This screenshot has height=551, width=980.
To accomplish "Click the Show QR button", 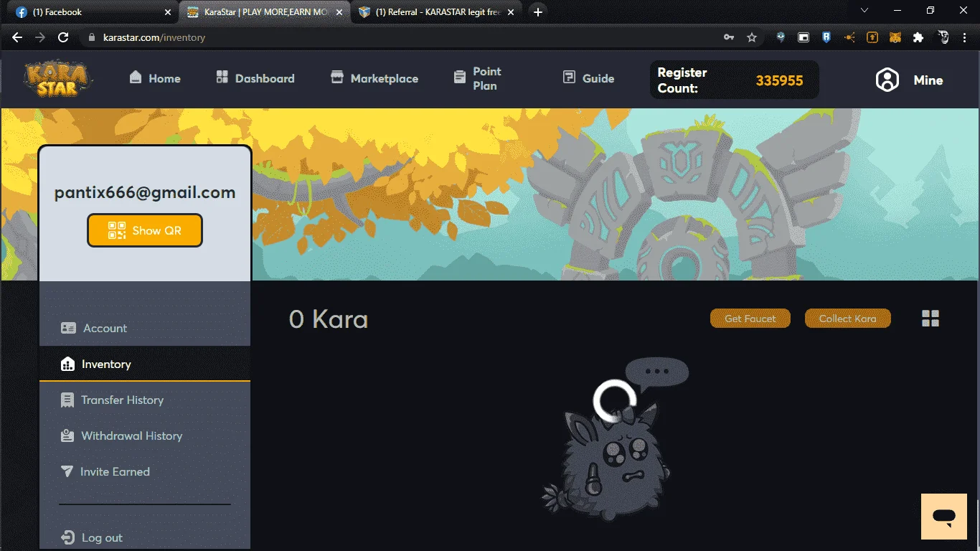I will [145, 230].
